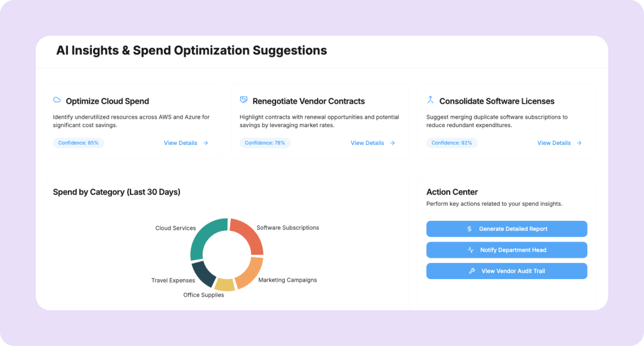The image size is (644, 346).
Task: Select the yellow Office Supplies chart segment
Action: [224, 285]
